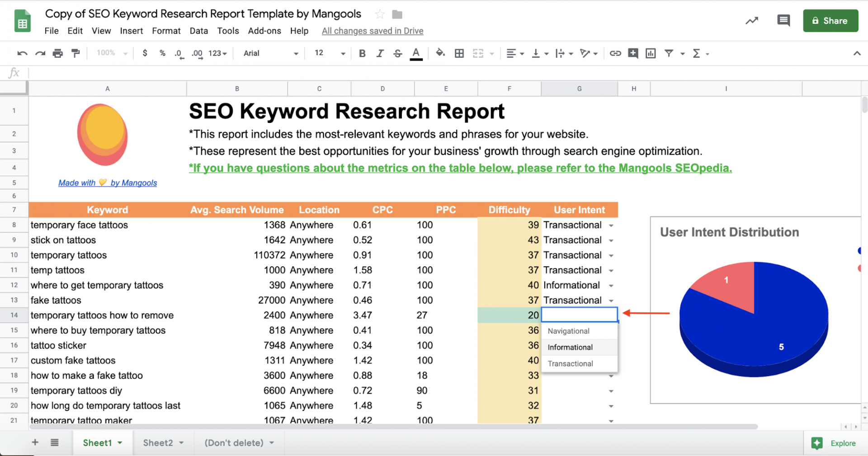Toggle italic formatting
This screenshot has width=868, height=456.
[x=380, y=53]
